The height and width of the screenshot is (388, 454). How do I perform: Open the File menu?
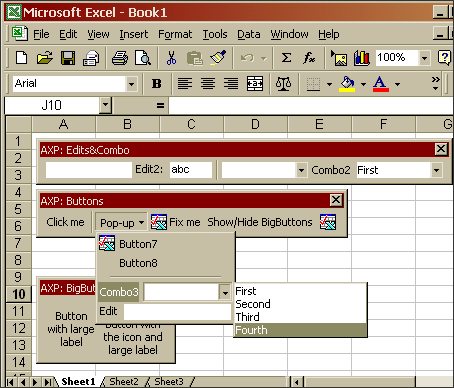(x=41, y=34)
